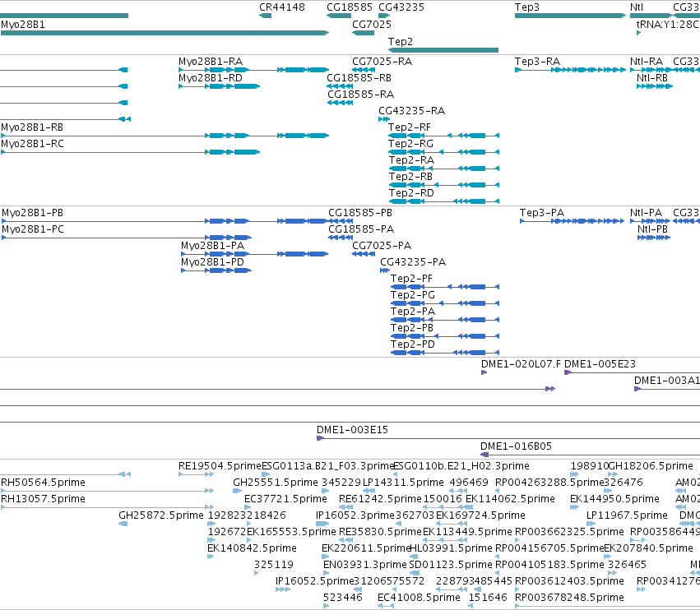Click EST GH25872.5prime
This screenshot has width=700, height=610.
[x=123, y=524]
